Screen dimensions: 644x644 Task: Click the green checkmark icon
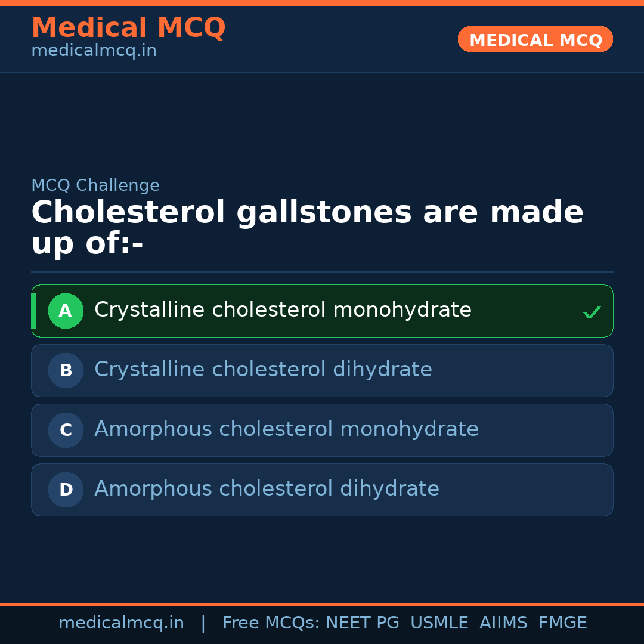pos(592,312)
